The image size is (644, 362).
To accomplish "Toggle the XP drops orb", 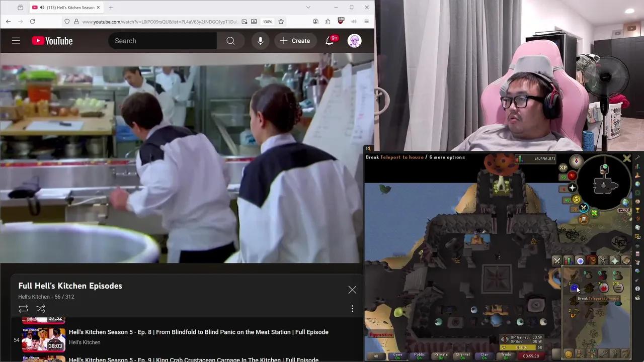I will 563,167.
